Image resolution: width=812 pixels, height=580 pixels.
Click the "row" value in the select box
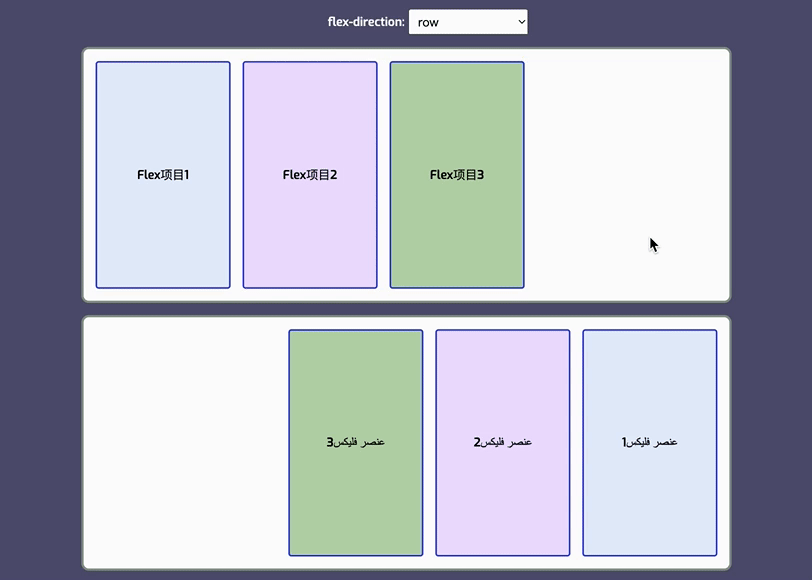pos(430,22)
